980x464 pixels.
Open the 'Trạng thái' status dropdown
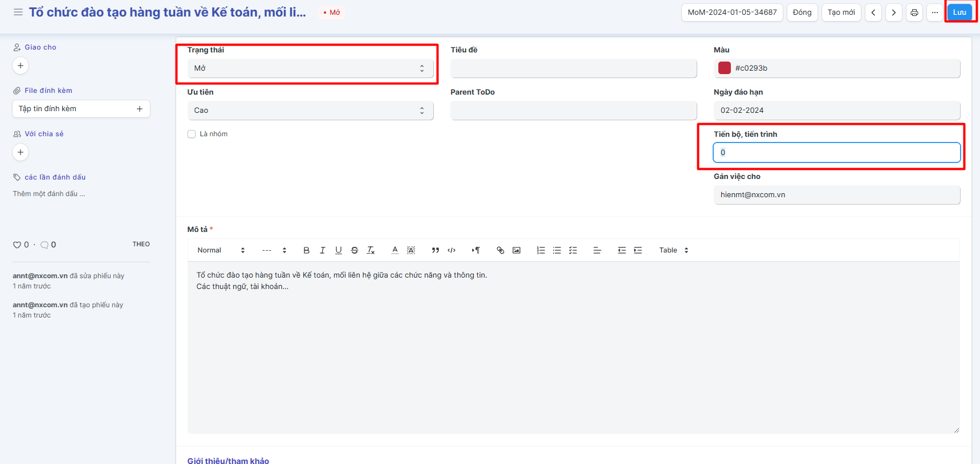click(310, 68)
